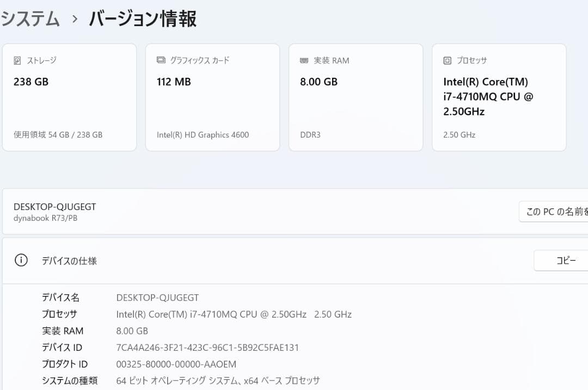The image size is (588, 390).
Task: Click the コピー button
Action: click(x=566, y=261)
